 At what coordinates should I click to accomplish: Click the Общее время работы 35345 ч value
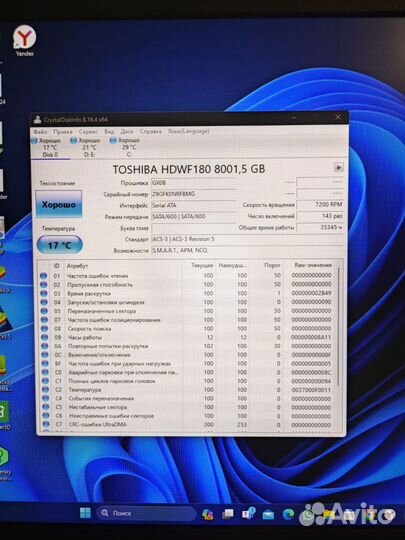[320, 227]
